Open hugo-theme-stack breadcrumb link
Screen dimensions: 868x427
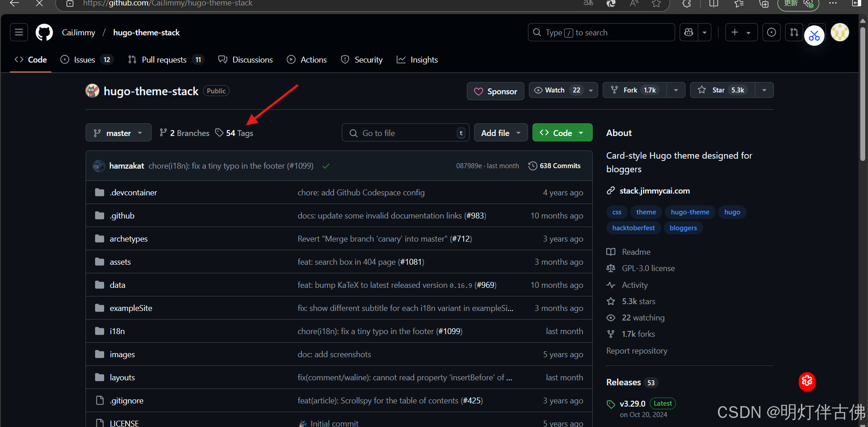point(146,33)
